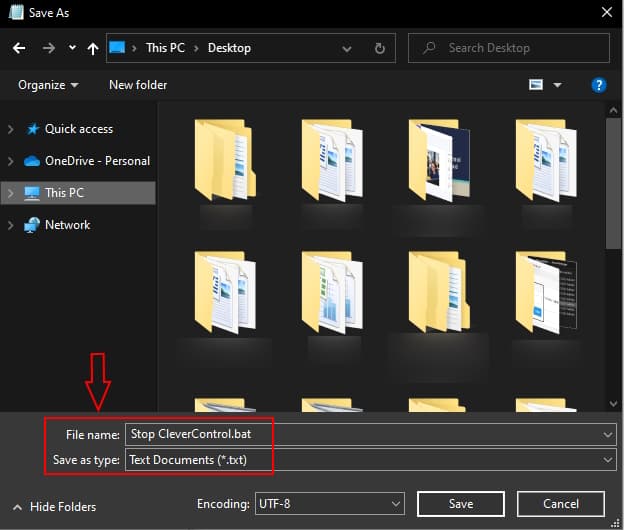This screenshot has width=624, height=530.
Task: Select Desktop in the address path
Action: (229, 48)
